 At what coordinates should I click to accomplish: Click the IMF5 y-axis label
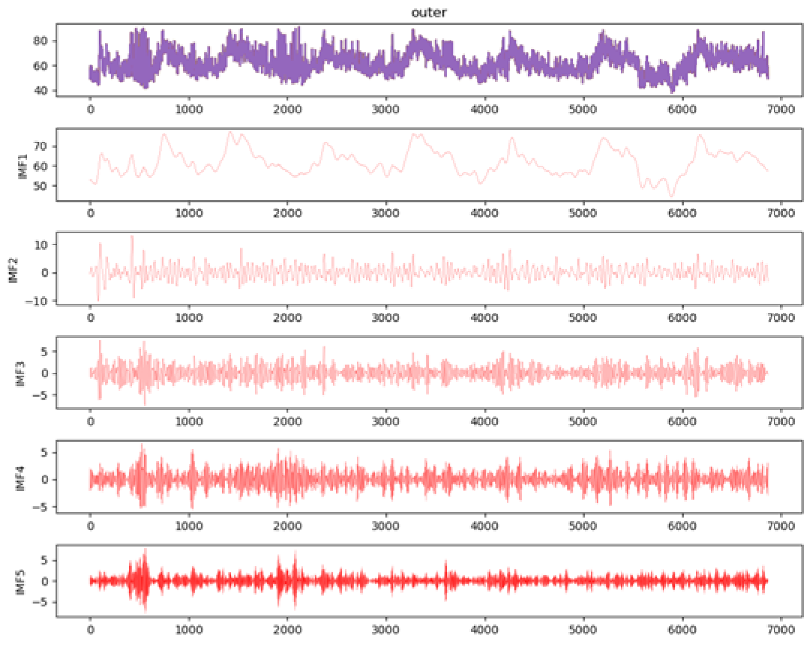coord(21,582)
